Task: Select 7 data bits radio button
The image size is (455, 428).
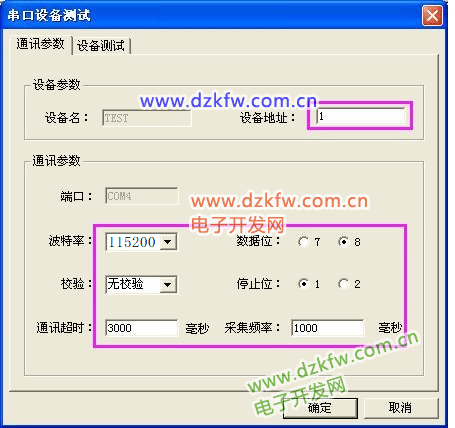Action: coord(303,242)
